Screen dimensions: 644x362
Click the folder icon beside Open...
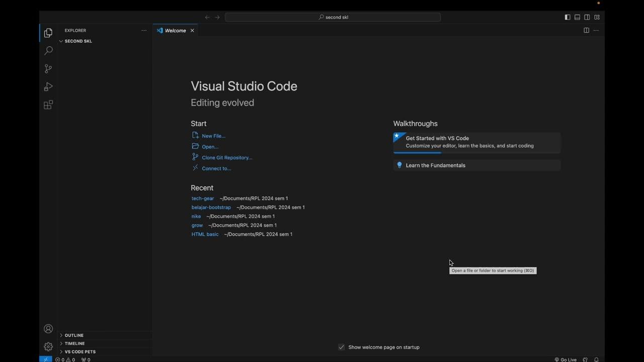(195, 146)
